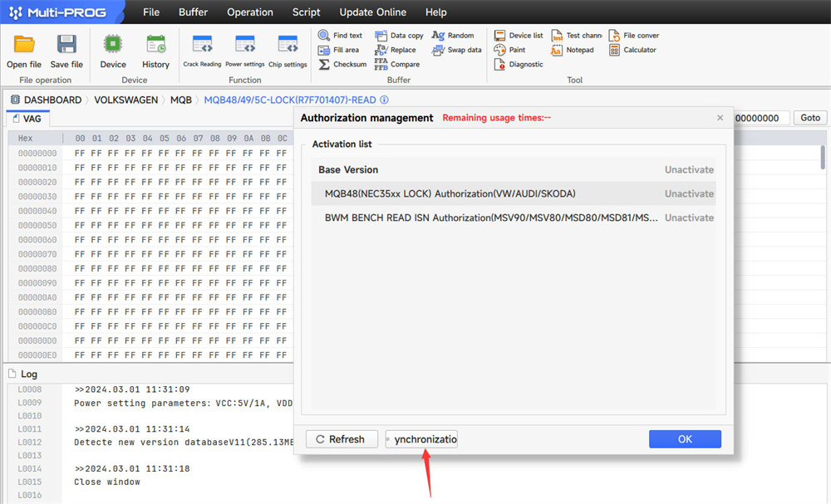Confirm with the OK button
831x504 pixels.
pos(685,439)
